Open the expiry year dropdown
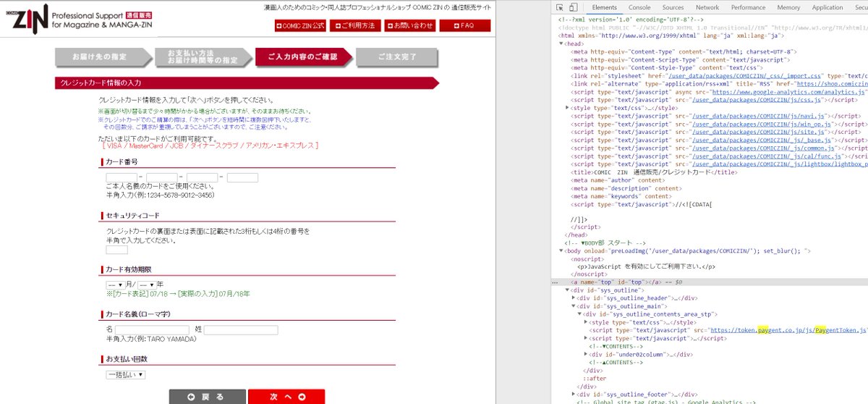Screen dimensions: 868x404 (x=147, y=284)
